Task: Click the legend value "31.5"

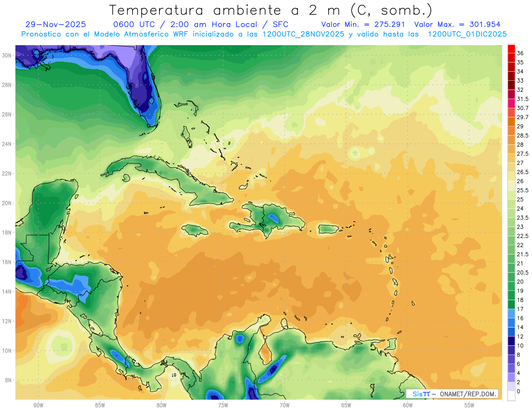Action: (x=523, y=99)
